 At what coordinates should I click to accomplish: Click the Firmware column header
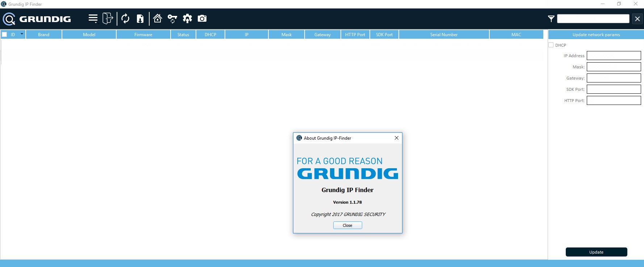143,35
